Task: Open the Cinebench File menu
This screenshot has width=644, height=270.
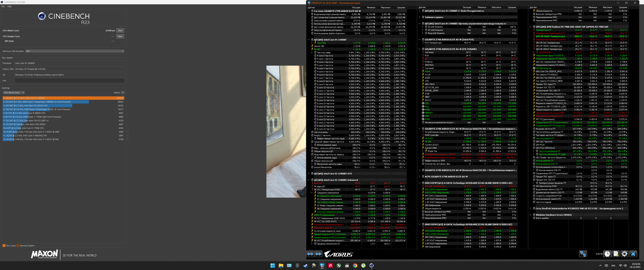Action: click(3, 7)
